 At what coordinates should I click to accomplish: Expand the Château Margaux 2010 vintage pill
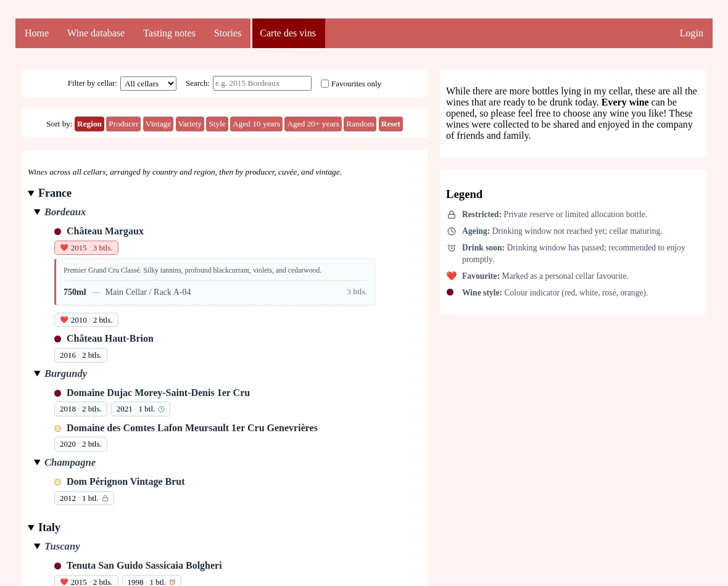point(86,320)
